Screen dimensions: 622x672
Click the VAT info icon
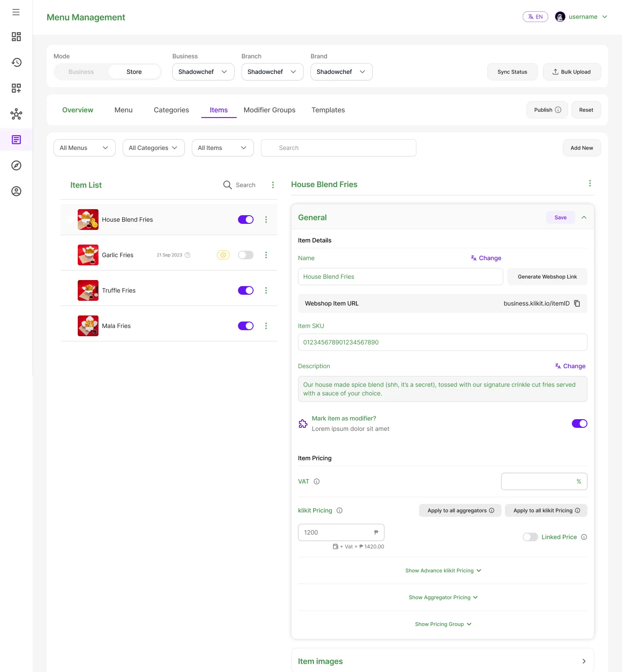[317, 481]
